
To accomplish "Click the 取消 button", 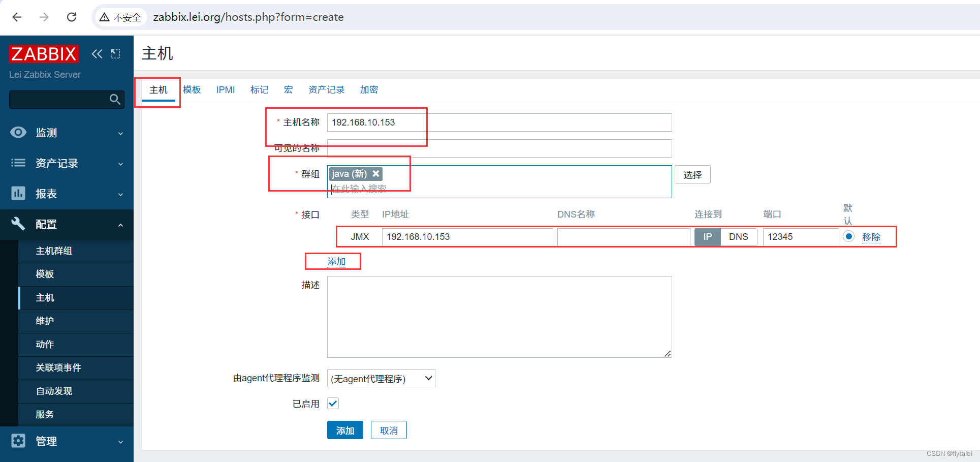I will [389, 430].
